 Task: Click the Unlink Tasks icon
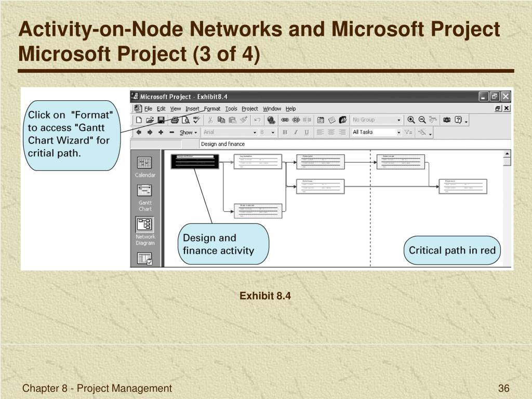click(x=296, y=120)
